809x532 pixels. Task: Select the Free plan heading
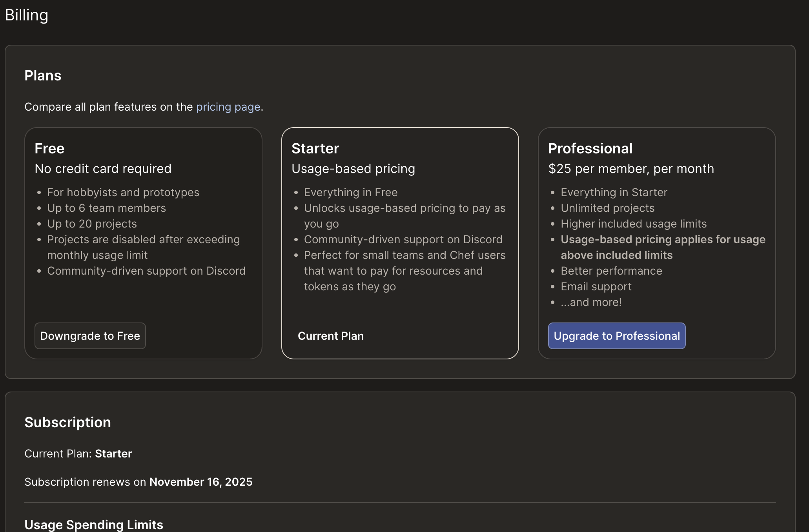[49, 148]
